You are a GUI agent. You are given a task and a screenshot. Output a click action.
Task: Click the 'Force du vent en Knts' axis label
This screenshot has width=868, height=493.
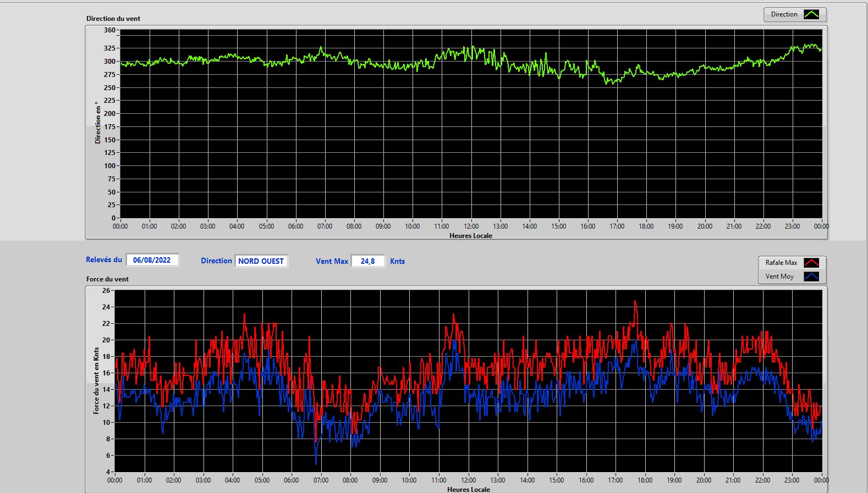[96, 380]
